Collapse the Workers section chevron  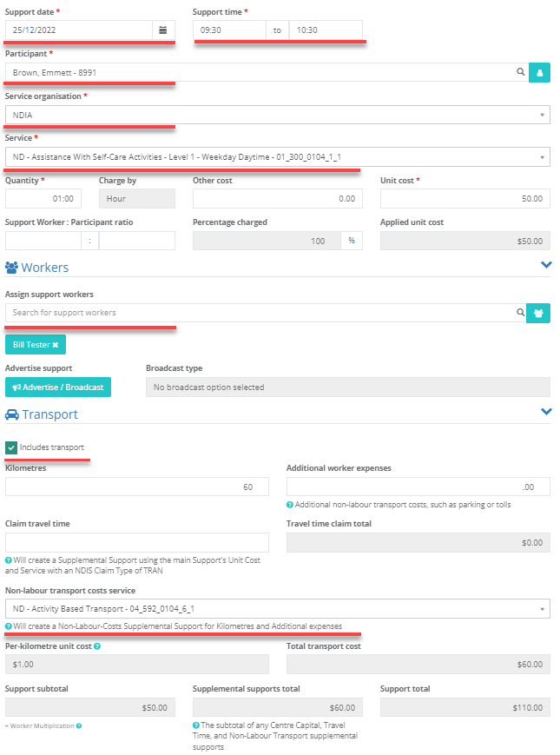click(546, 265)
